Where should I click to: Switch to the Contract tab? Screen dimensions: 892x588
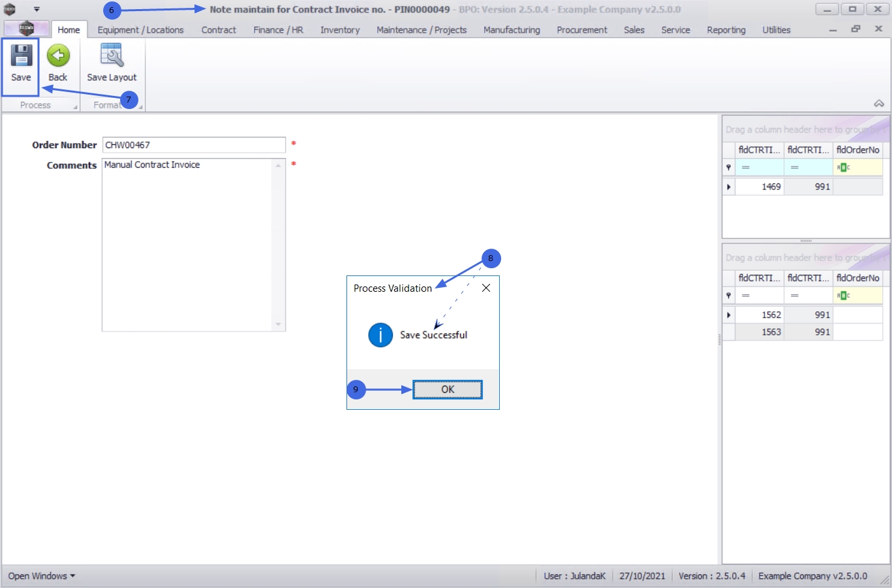click(219, 30)
